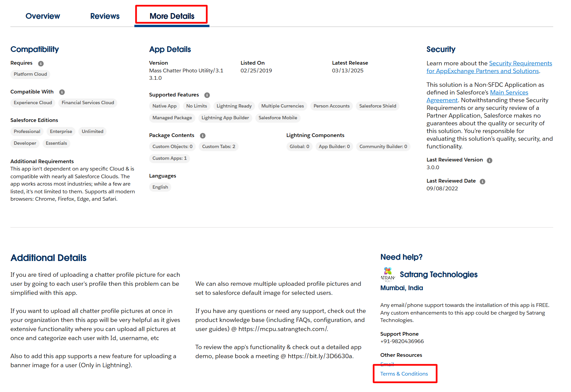Click the Custom Tabs: 2 tag
Viewport: 571px width, 392px height.
(218, 147)
